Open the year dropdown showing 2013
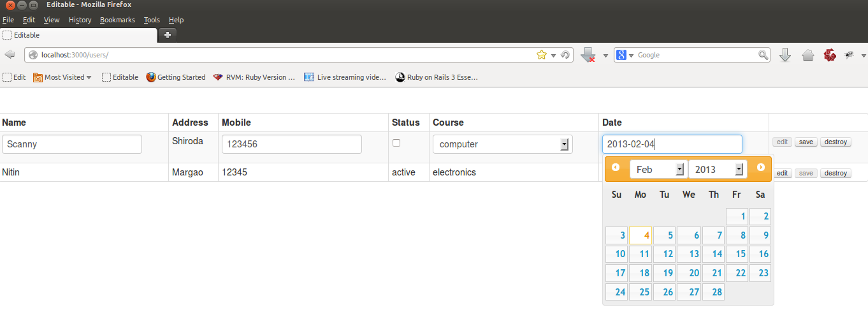The image size is (868, 312). tap(718, 169)
